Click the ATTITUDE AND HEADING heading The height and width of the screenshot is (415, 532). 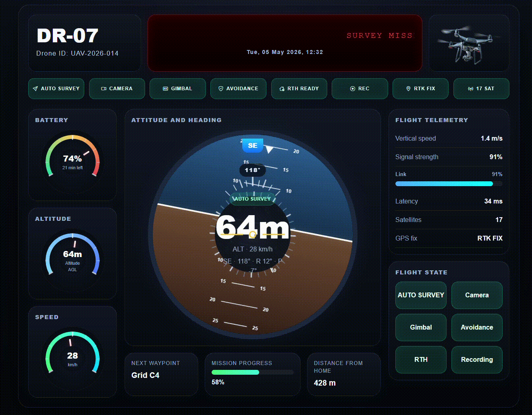177,120
